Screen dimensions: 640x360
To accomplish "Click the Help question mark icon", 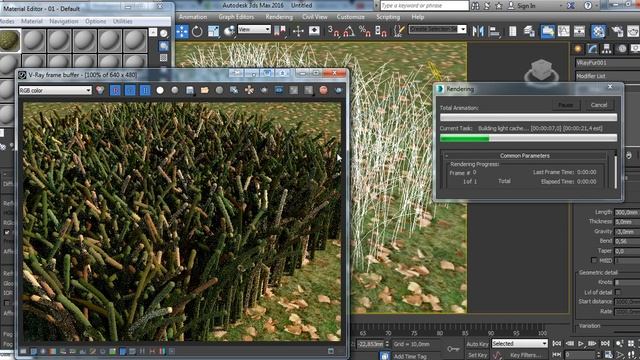I will (x=588, y=6).
